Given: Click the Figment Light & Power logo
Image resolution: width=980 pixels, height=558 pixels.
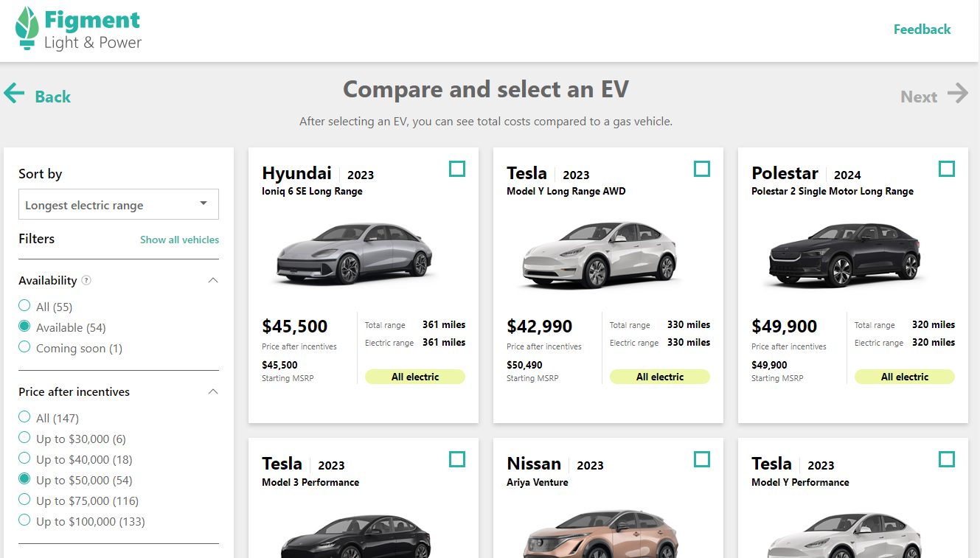Looking at the screenshot, I should tap(78, 29).
